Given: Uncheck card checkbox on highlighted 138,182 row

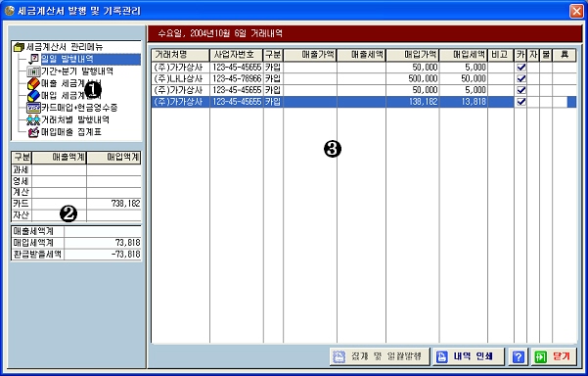Looking at the screenshot, I should (521, 102).
